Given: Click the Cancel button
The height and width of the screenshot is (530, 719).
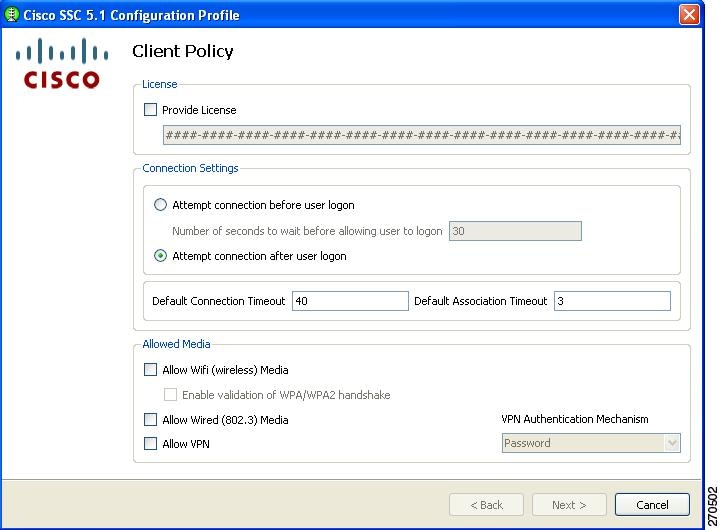Looking at the screenshot, I should tap(652, 505).
